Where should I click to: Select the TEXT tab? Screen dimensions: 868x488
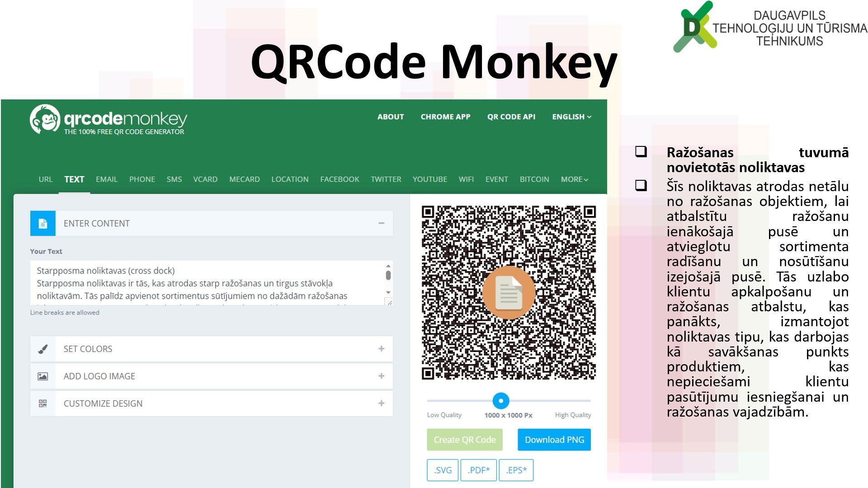click(x=74, y=179)
